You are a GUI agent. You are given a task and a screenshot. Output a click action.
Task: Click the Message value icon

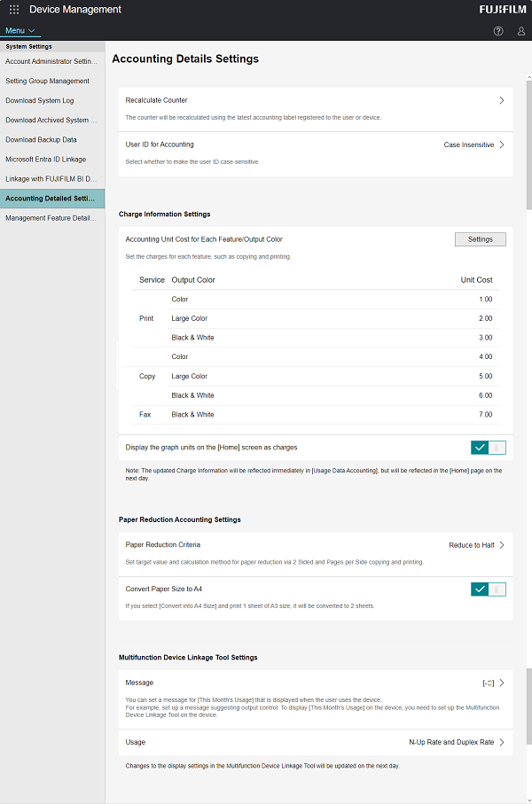pyautogui.click(x=489, y=683)
